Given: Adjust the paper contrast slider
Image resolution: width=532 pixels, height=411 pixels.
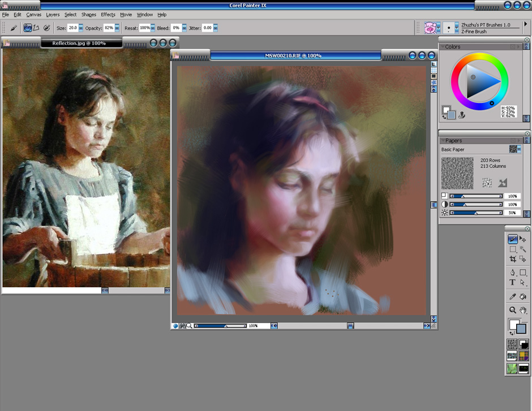Looking at the screenshot, I should (x=476, y=204).
